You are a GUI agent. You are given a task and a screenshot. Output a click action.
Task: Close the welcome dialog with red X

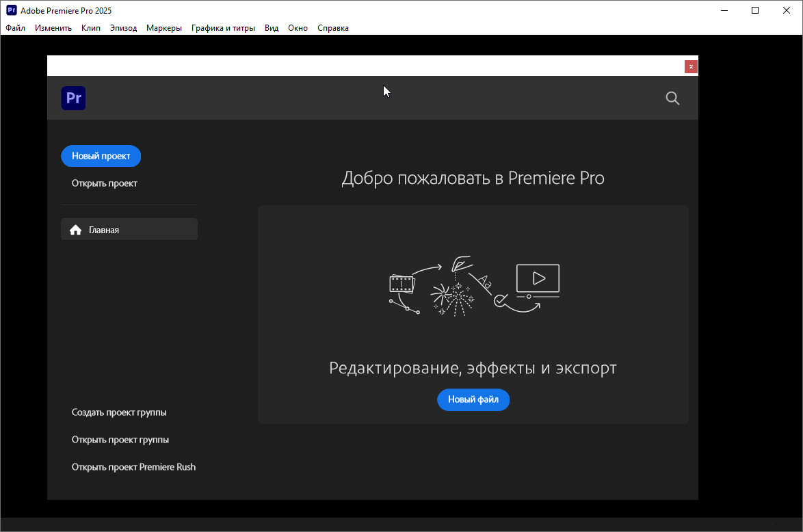coord(691,66)
